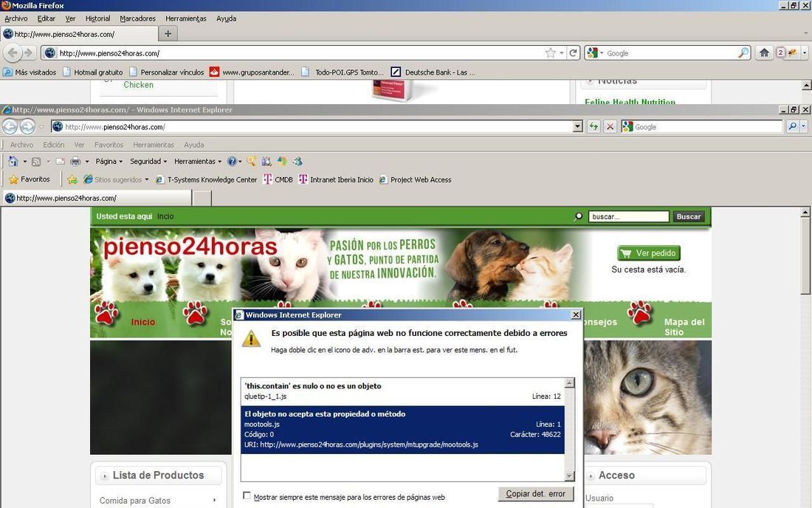Open IE print options dropdown arrow
812x508 pixels.
pyautogui.click(x=87, y=162)
